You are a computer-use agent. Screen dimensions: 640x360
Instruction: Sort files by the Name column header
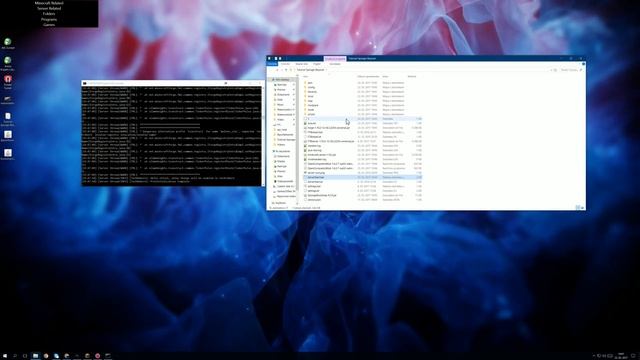click(305, 76)
